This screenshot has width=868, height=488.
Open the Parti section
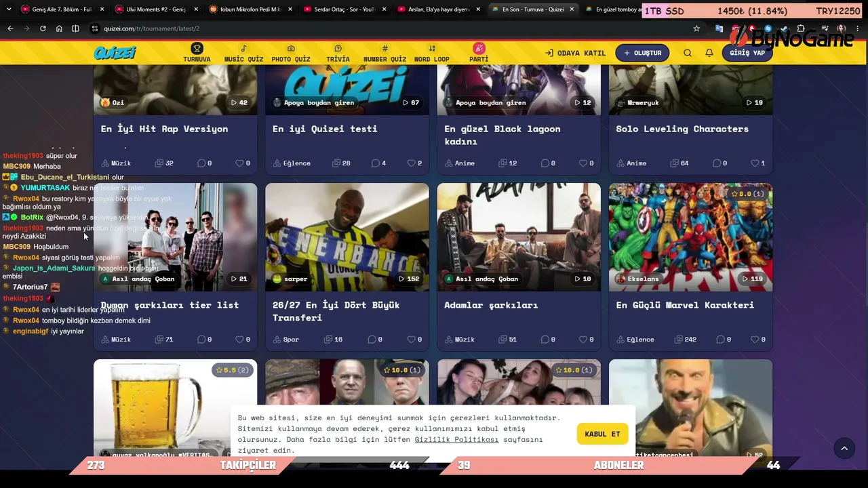tap(479, 53)
